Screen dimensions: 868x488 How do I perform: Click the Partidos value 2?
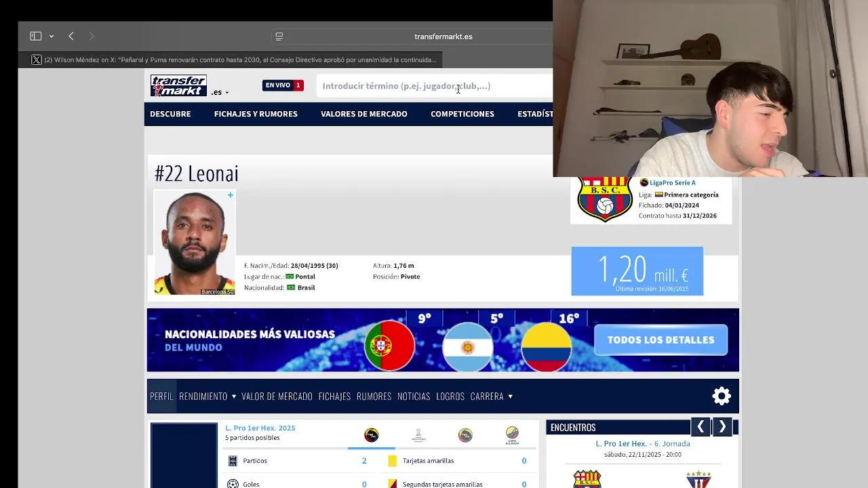point(364,461)
